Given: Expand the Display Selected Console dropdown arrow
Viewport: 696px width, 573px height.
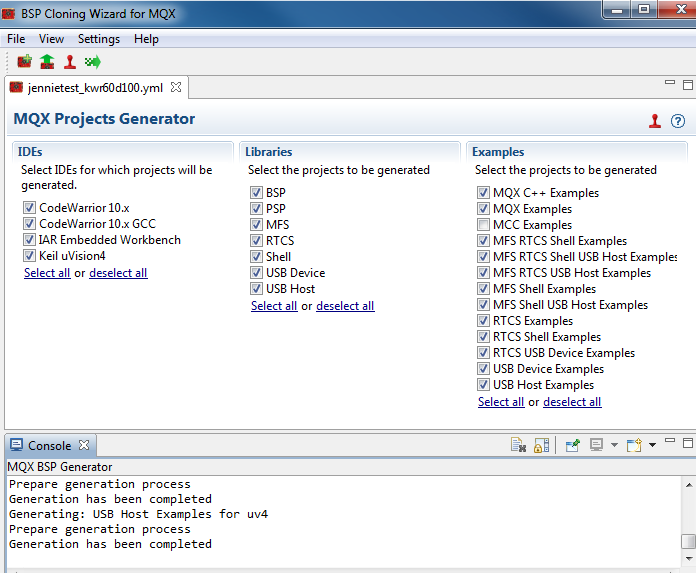Looking at the screenshot, I should coord(613,445).
